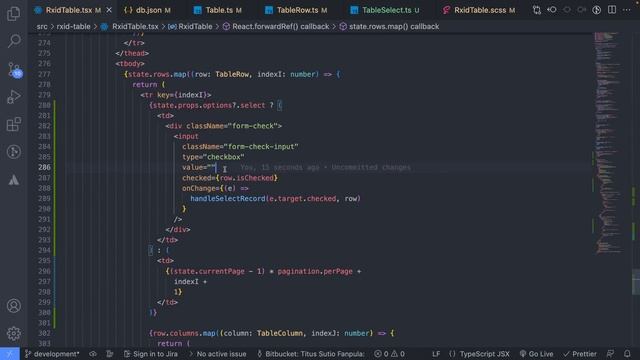Switch to the Table.ts tab

218,10
